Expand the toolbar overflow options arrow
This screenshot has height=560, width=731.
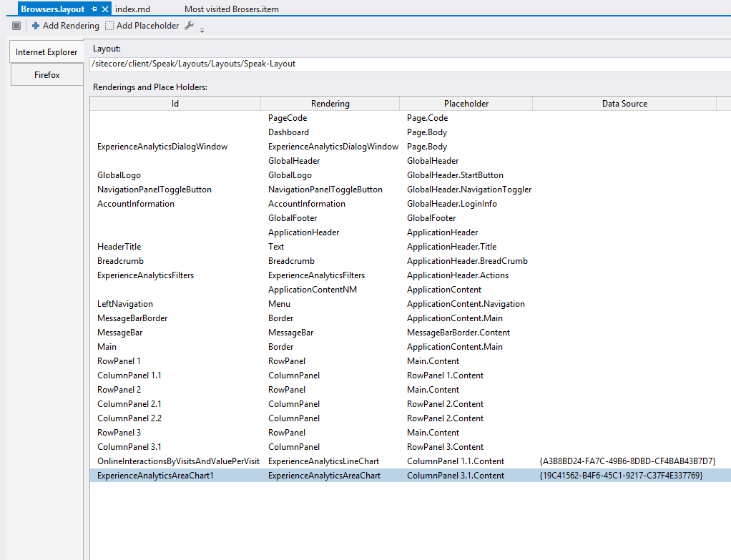202,30
